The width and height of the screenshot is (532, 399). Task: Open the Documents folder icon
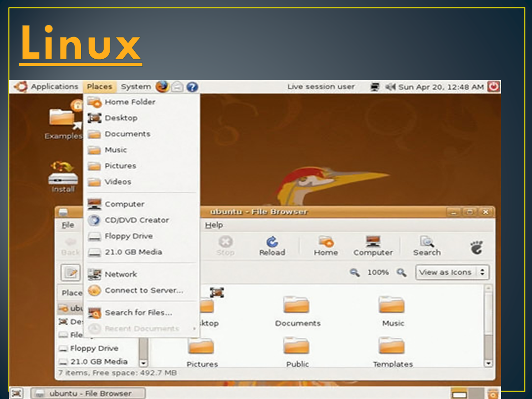tap(297, 311)
